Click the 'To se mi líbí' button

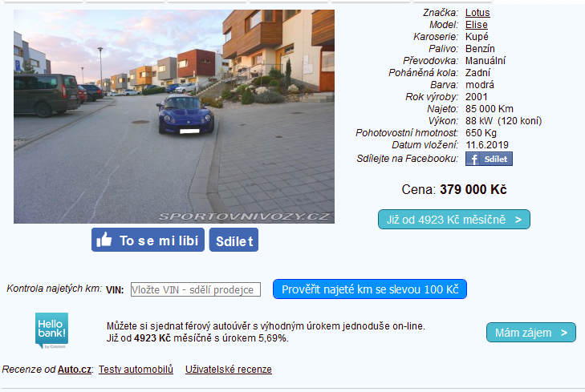click(x=148, y=240)
